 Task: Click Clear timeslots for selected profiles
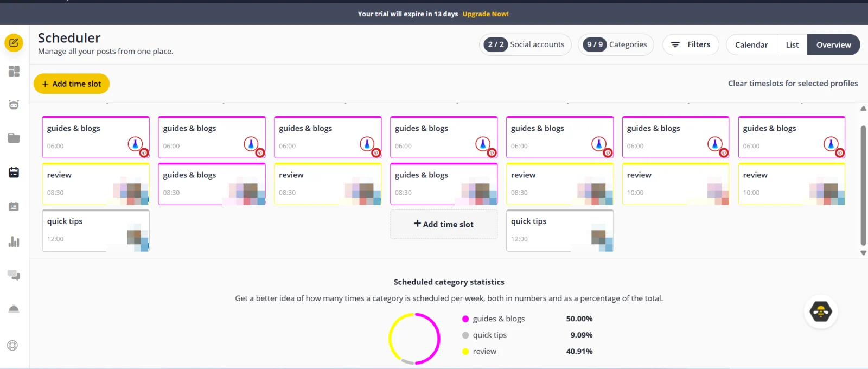[x=793, y=84]
